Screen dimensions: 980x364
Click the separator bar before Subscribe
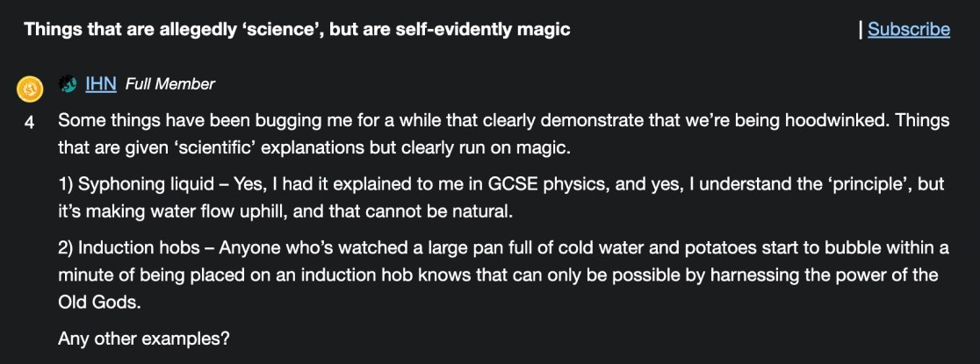(x=861, y=29)
